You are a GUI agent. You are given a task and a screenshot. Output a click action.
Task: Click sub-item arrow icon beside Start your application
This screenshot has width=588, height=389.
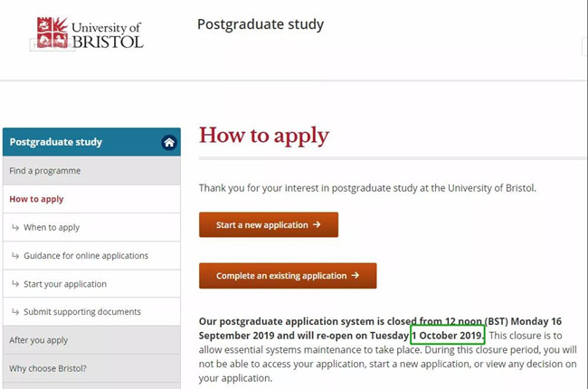click(15, 283)
